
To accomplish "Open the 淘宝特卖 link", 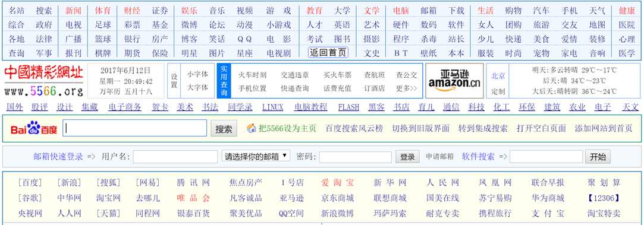I will coord(604,214).
